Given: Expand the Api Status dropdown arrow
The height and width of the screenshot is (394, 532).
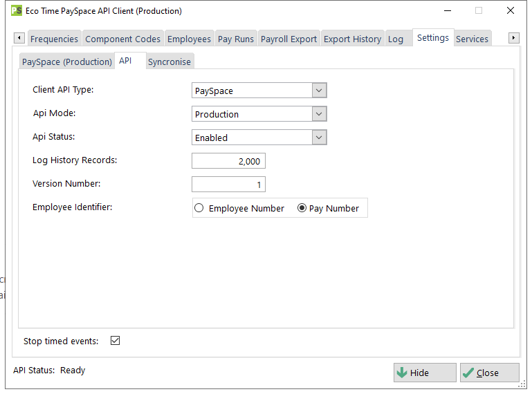Looking at the screenshot, I should (319, 138).
